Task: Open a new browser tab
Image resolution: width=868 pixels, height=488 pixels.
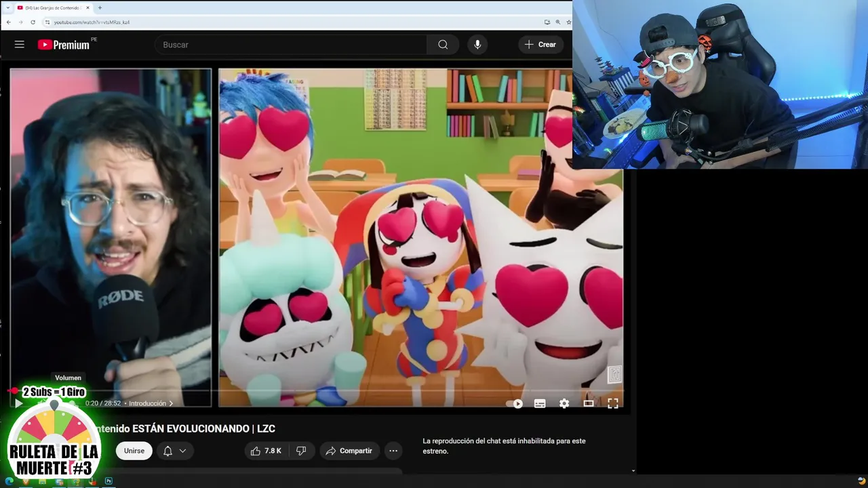Action: coord(100,7)
